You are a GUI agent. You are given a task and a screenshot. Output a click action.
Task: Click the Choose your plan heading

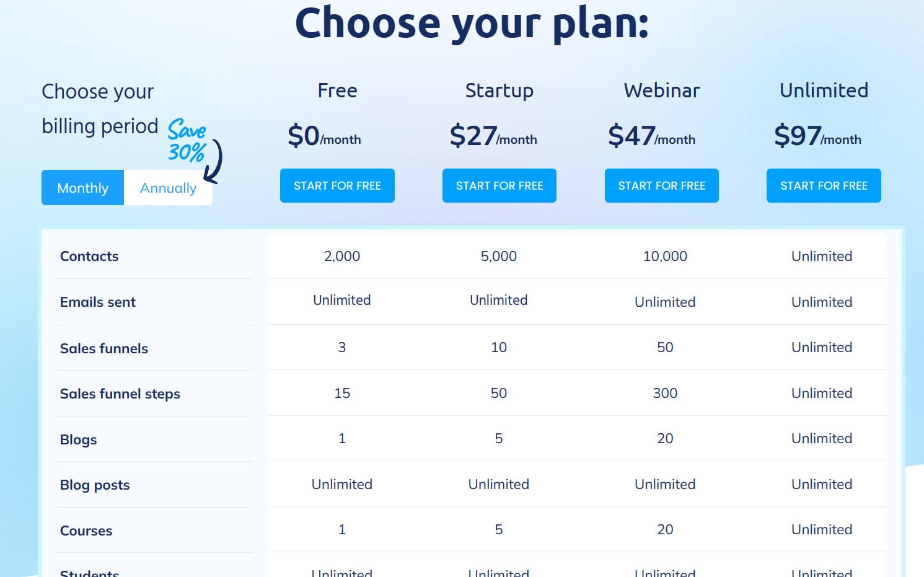click(x=472, y=24)
